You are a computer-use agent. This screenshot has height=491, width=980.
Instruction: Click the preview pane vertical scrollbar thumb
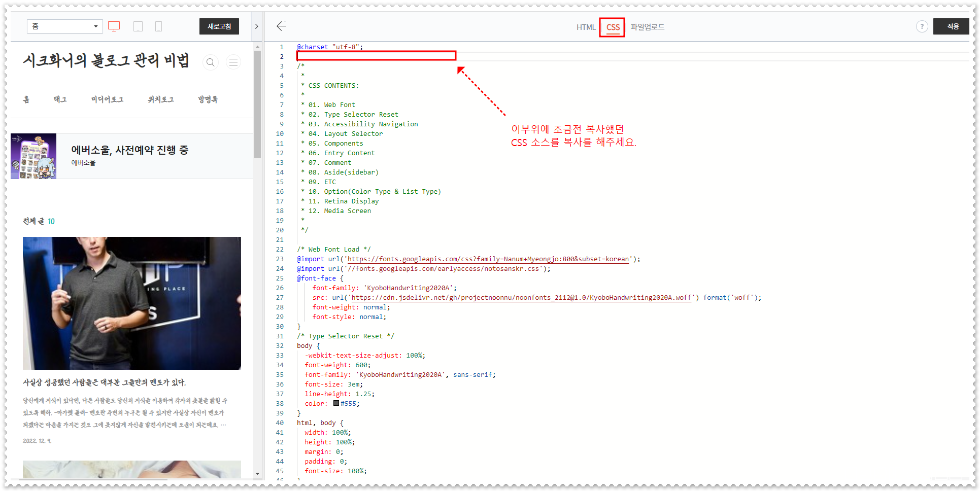coord(257,104)
